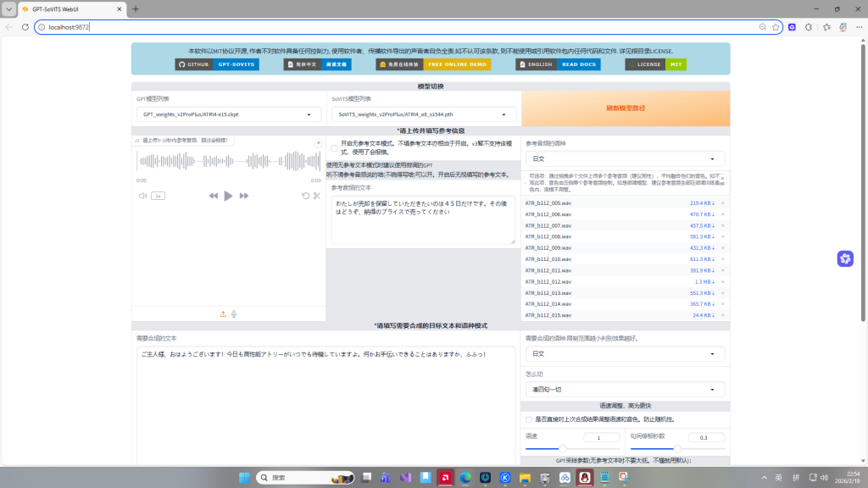This screenshot has height=488, width=868.
Task: Enable the no-reference-text mode checkbox
Action: (334, 147)
